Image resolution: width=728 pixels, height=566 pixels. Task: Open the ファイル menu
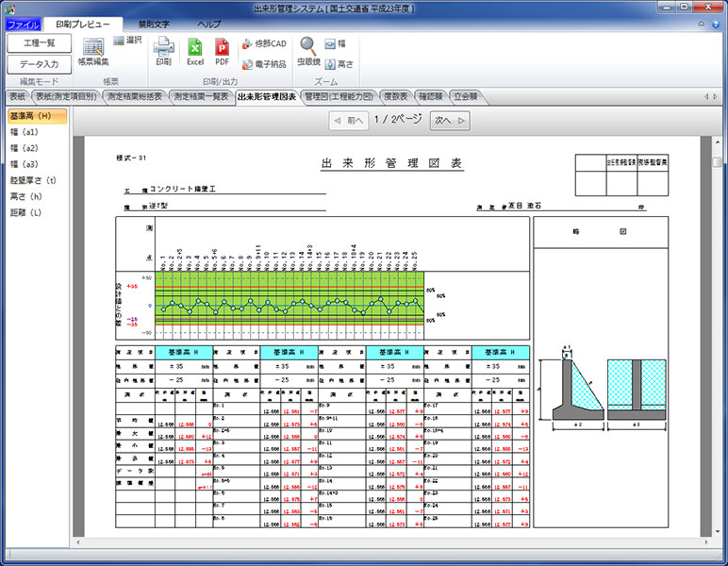point(23,24)
